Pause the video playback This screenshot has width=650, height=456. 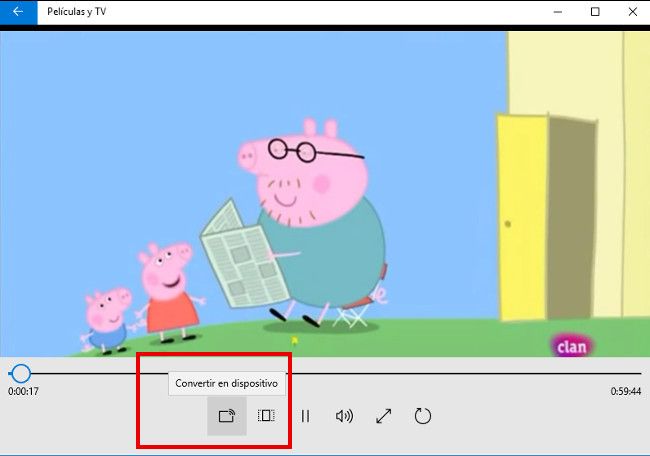[306, 416]
